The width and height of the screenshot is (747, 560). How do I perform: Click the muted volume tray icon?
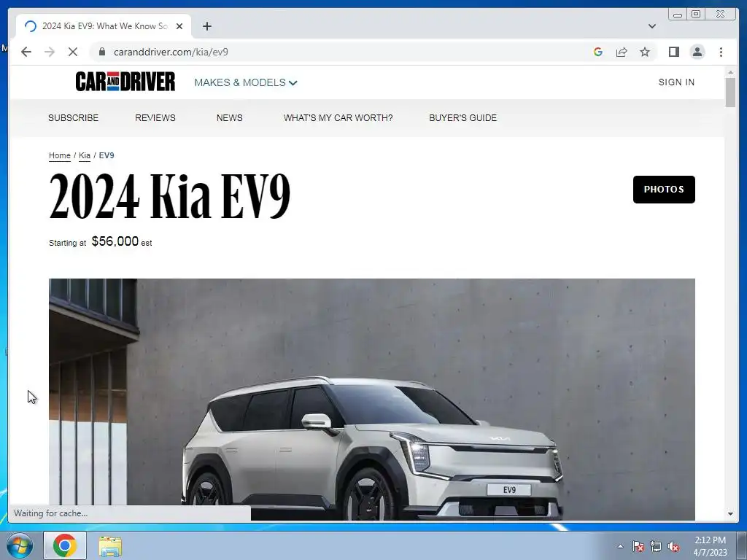(673, 547)
